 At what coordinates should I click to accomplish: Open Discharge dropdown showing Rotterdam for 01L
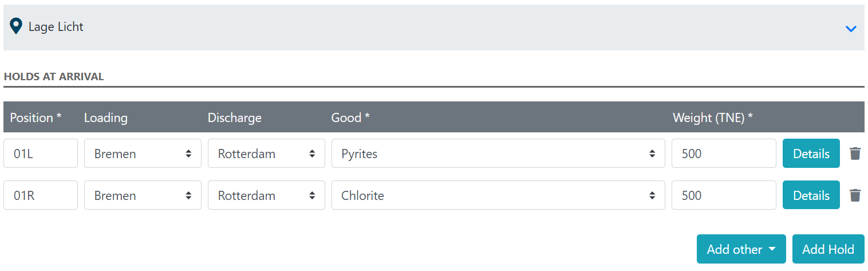click(266, 154)
